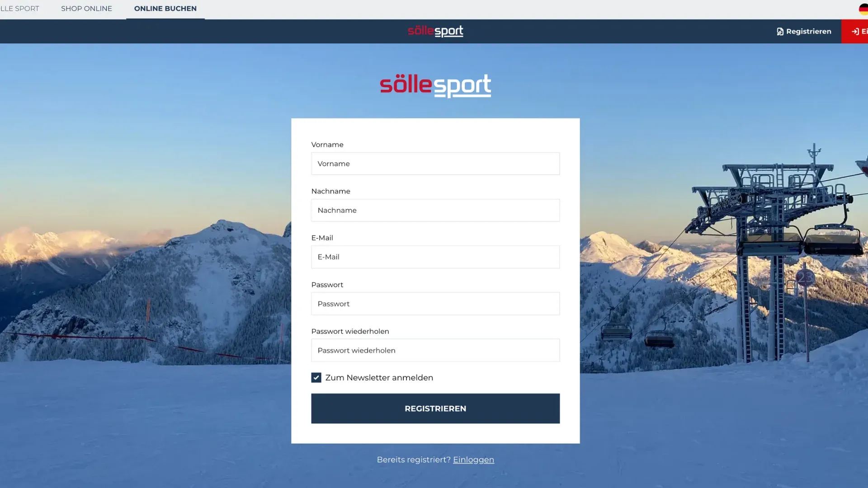The image size is (868, 488).
Task: Click the Passwort input field
Action: (435, 304)
